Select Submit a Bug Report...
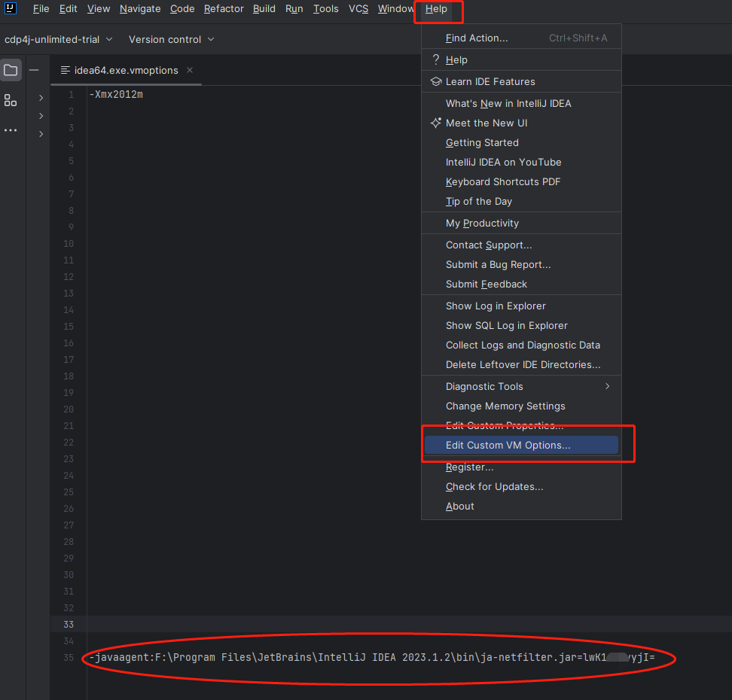Screen dimensions: 732x700 click(x=521, y=265)
